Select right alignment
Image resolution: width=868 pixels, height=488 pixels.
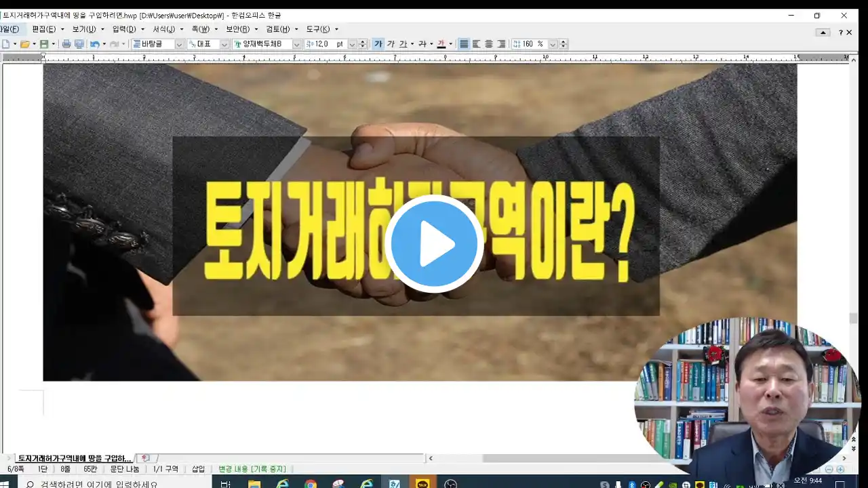click(x=501, y=44)
